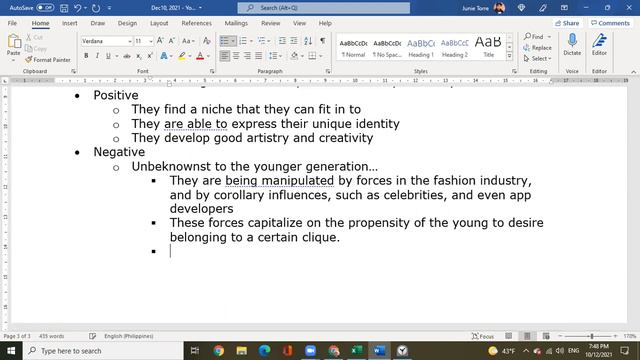Apply Heading 1 style

[421, 48]
